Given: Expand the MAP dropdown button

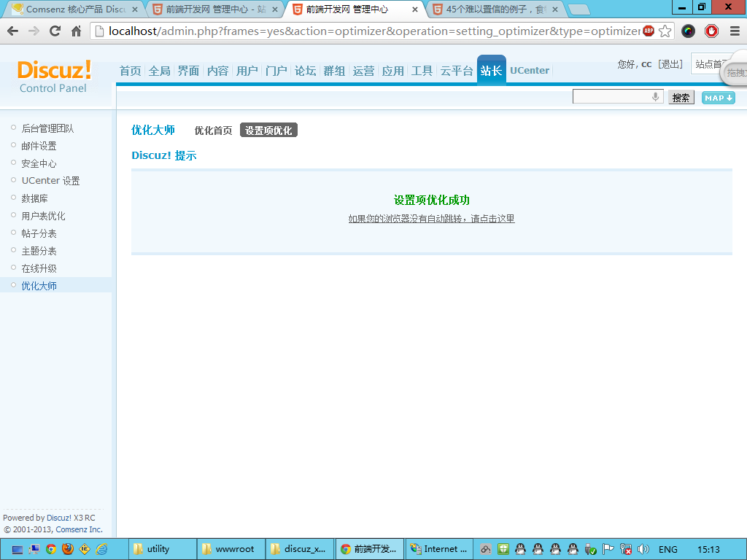Looking at the screenshot, I should pyautogui.click(x=718, y=98).
